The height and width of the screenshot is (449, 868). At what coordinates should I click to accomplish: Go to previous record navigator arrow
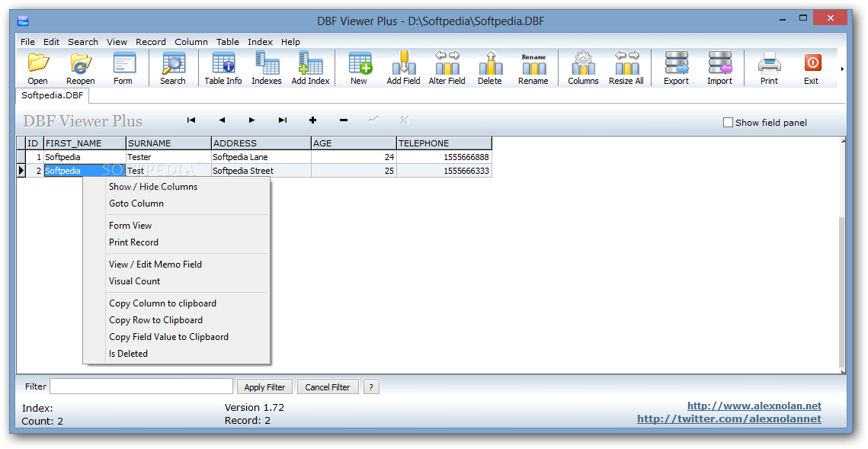(222, 120)
